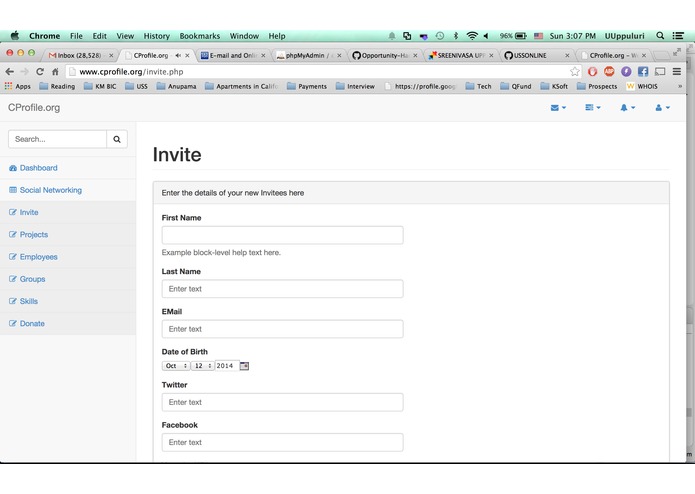
Task: Open the Bookmarks menu
Action: pos(199,36)
